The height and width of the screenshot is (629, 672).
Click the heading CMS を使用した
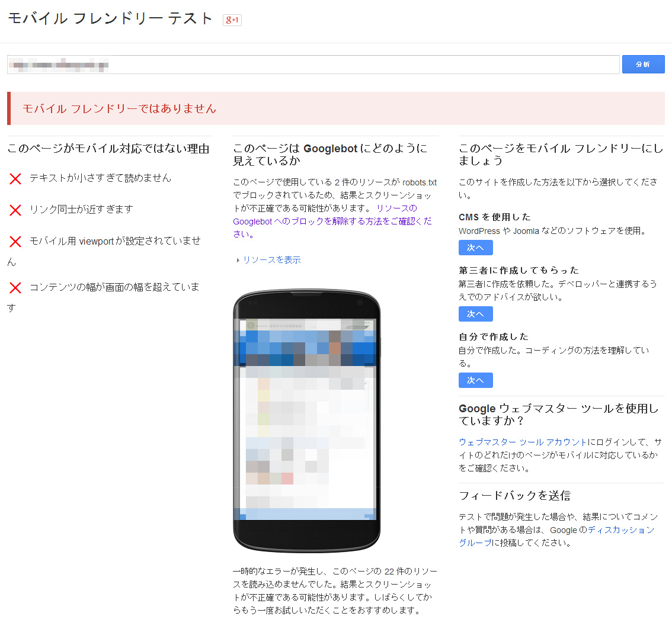pos(495,217)
